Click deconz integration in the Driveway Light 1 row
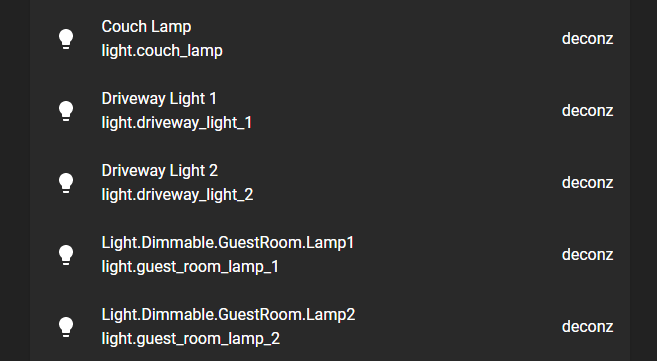Screen dimensions: 657x361 tap(587, 111)
